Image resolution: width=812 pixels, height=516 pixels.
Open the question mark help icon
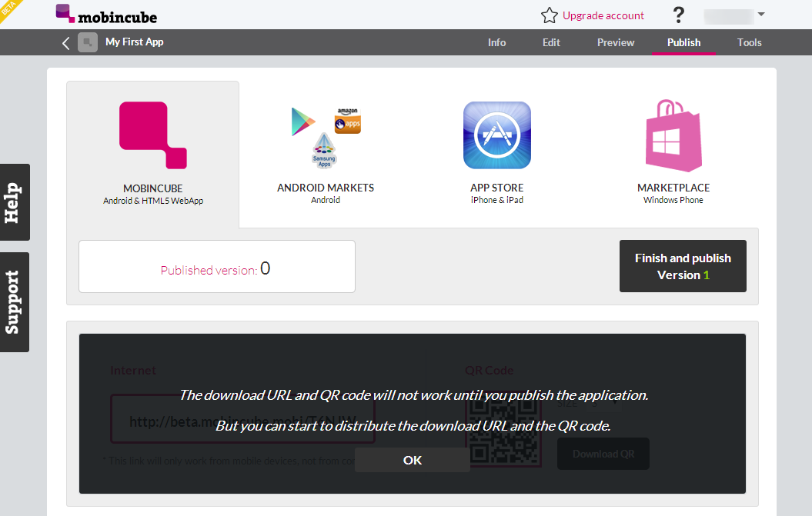pyautogui.click(x=678, y=15)
